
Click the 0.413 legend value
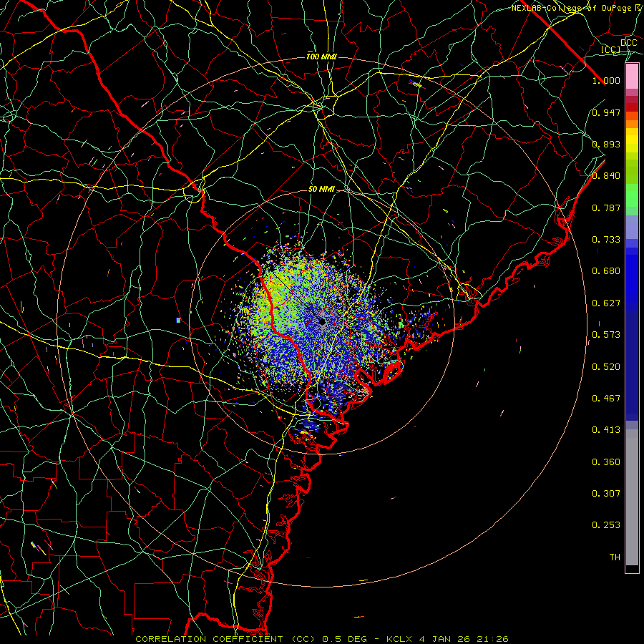click(606, 430)
